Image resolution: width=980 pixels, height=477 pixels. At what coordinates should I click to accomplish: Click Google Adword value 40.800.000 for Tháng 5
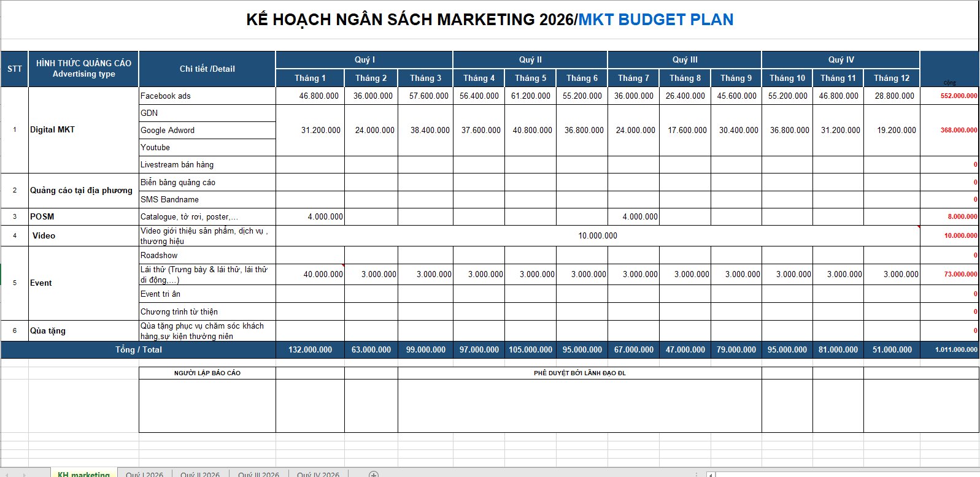530,130
